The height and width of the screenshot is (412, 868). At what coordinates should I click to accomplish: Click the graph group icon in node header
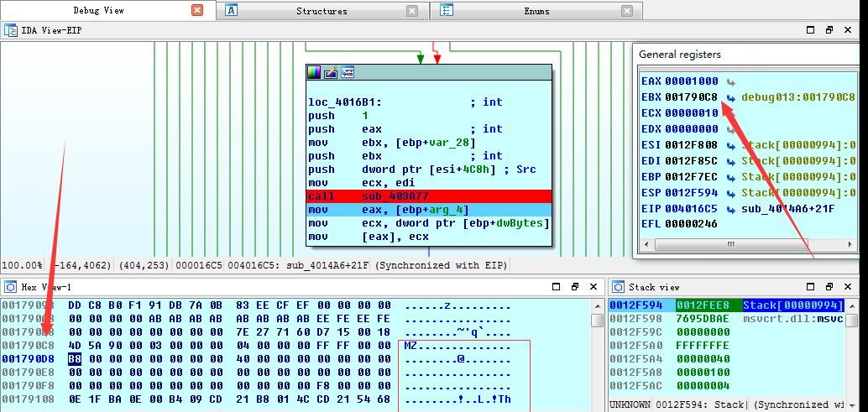point(348,72)
